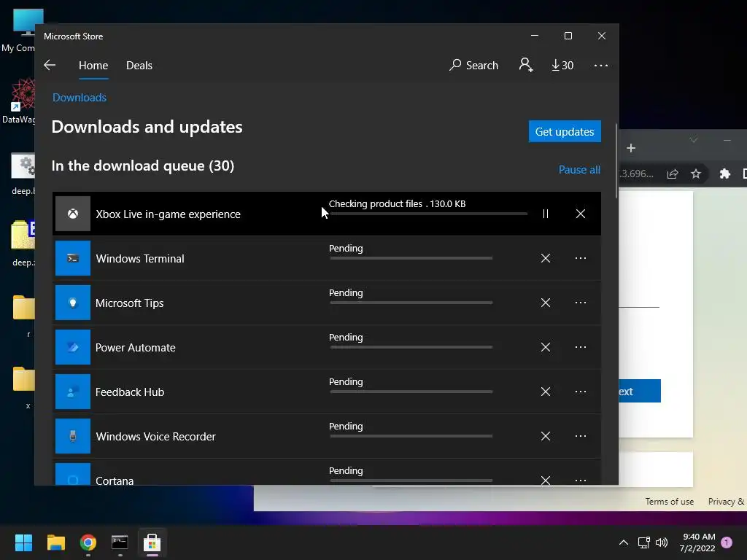Click the Microsoft Tips progress bar
The width and height of the screenshot is (747, 560).
(411, 303)
